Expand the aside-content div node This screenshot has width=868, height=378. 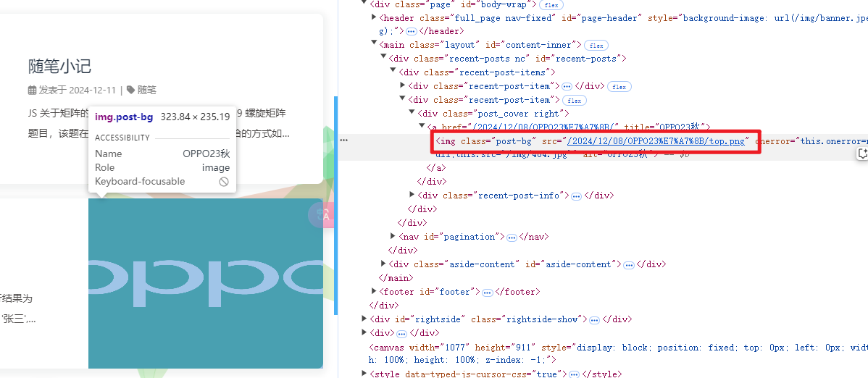(383, 264)
